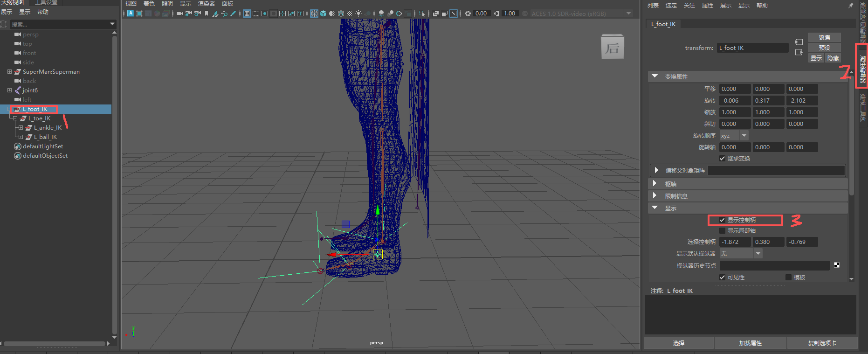This screenshot has height=354, width=868.
Task: Enable wireframe display cube icon
Action: [x=314, y=14]
